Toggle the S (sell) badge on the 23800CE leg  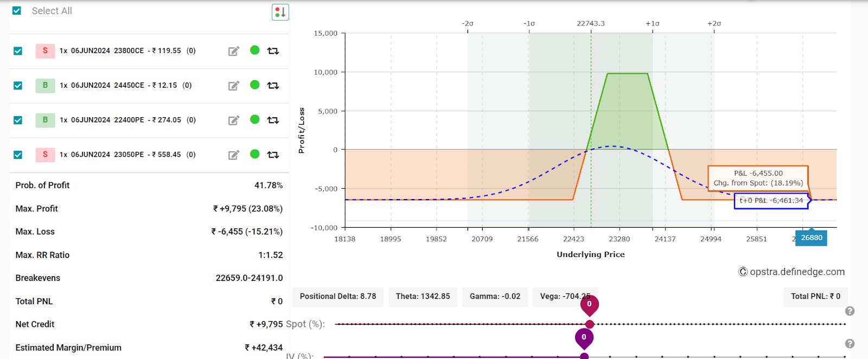pyautogui.click(x=45, y=51)
